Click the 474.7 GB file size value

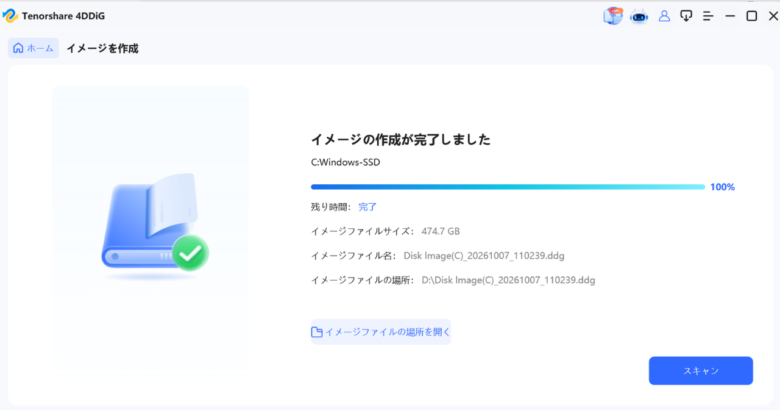click(440, 231)
